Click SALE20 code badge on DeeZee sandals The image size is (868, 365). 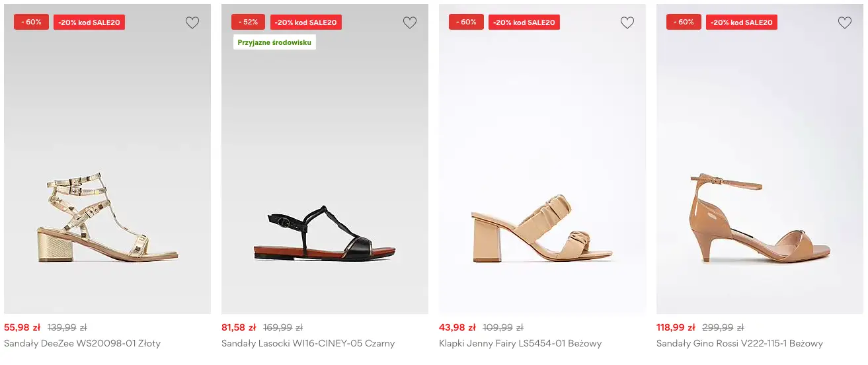pos(89,22)
